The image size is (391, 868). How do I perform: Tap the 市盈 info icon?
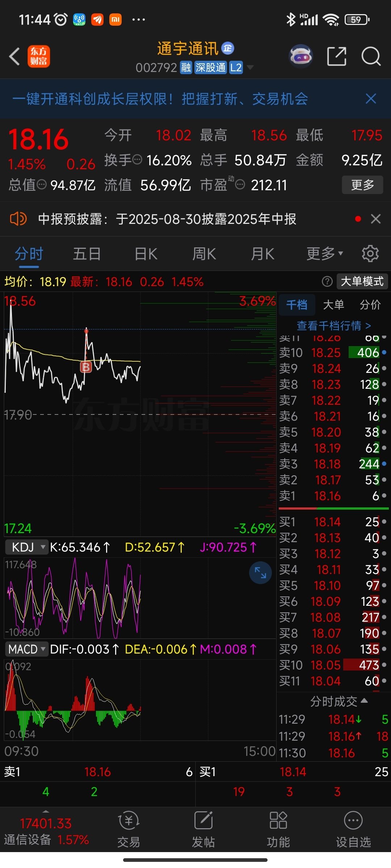coord(240,185)
